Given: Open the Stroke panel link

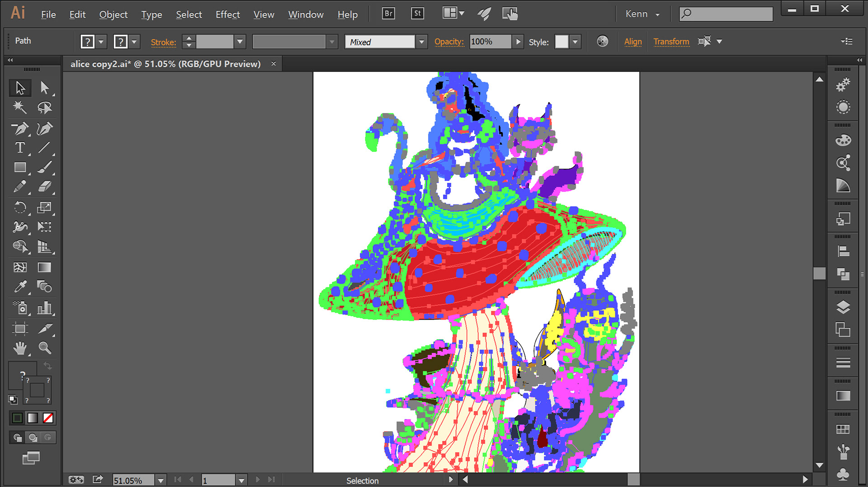Looking at the screenshot, I should [163, 42].
